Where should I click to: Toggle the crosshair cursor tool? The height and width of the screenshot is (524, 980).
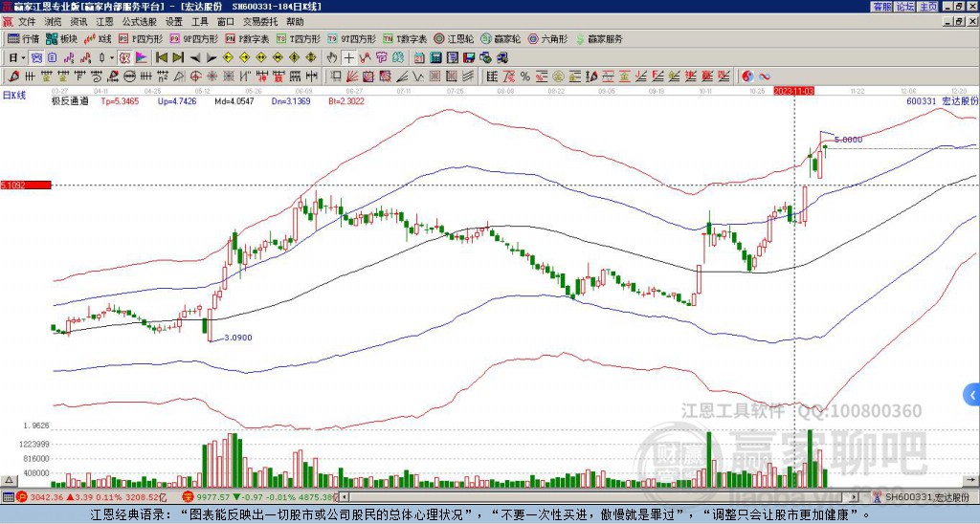pyautogui.click(x=348, y=58)
